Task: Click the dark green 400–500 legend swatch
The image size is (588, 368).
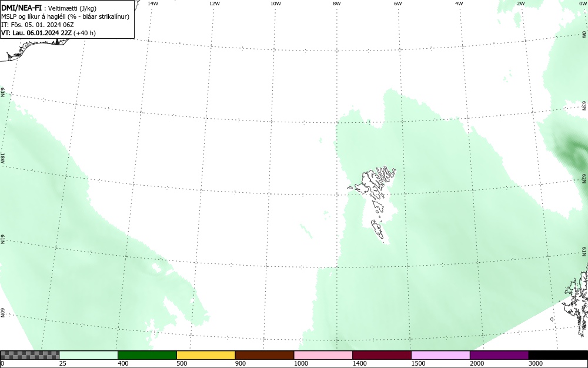Action: click(x=147, y=355)
